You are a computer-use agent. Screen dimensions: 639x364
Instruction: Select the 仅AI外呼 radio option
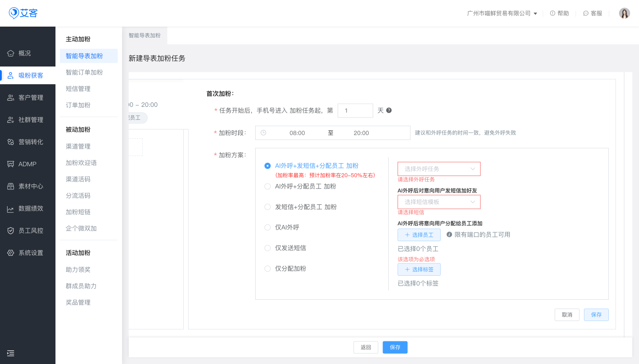[268, 227]
